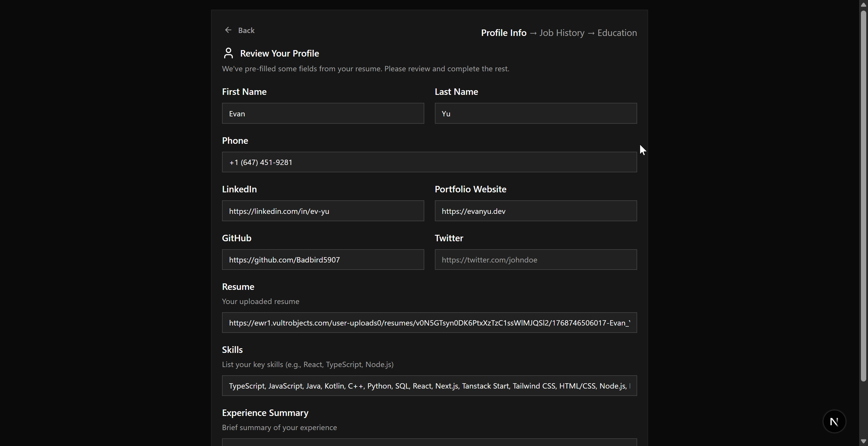
Task: Click the empty Twitter field
Action: [x=535, y=260]
